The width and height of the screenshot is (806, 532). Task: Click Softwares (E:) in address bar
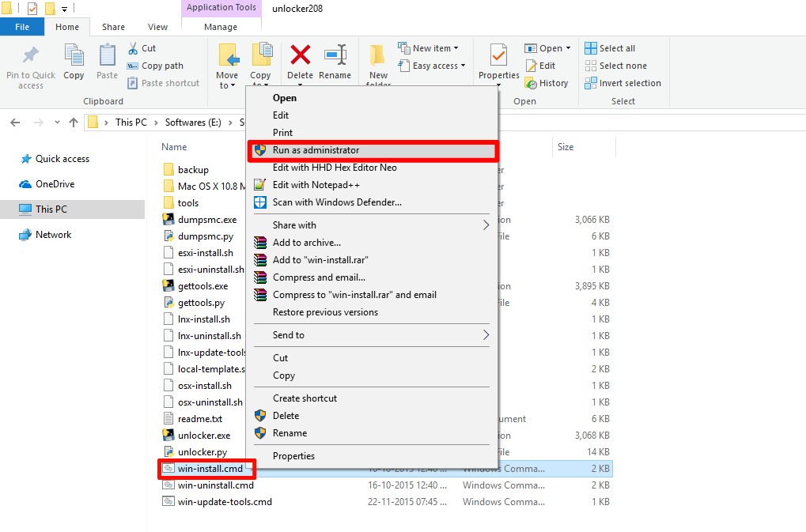tap(193, 123)
